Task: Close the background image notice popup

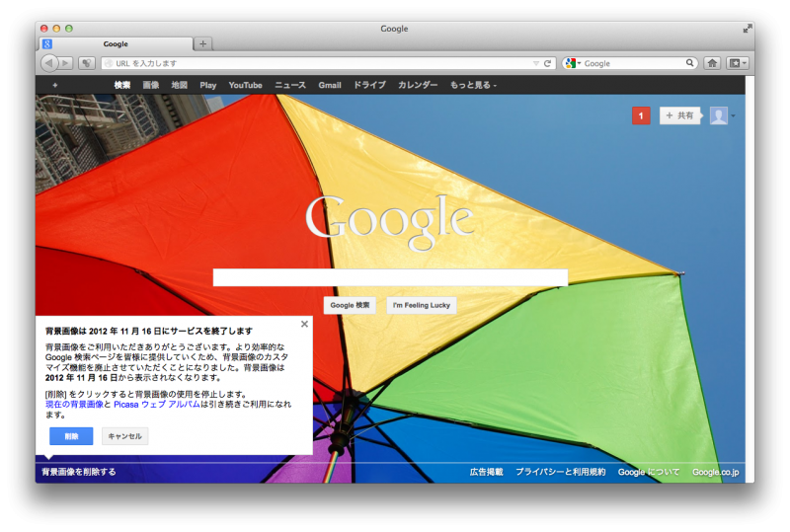Action: tap(304, 324)
